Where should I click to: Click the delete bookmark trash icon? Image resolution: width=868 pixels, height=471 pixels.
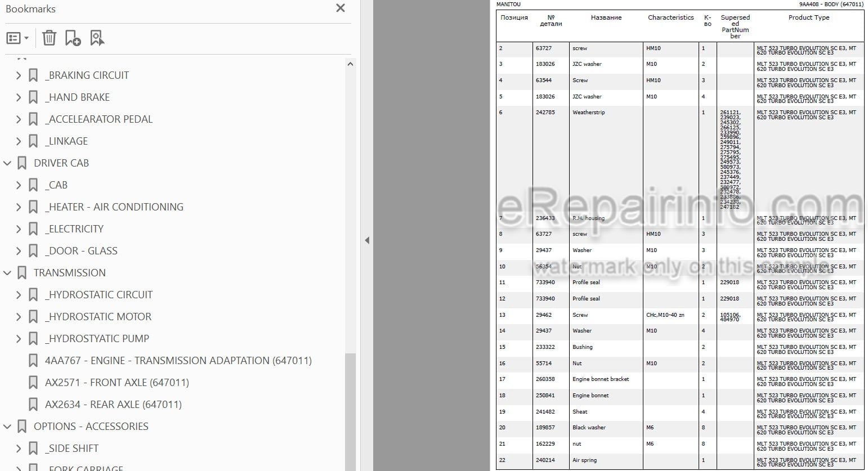pos(49,38)
